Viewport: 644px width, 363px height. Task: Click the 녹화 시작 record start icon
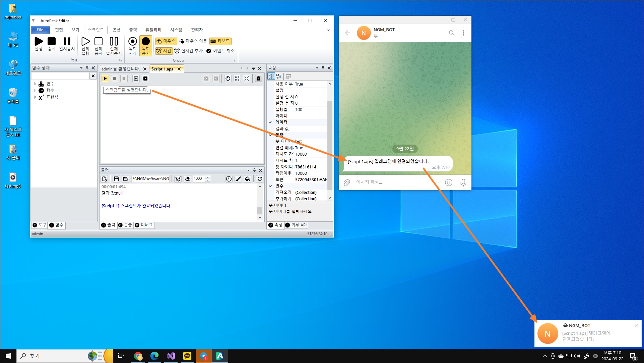click(x=133, y=42)
